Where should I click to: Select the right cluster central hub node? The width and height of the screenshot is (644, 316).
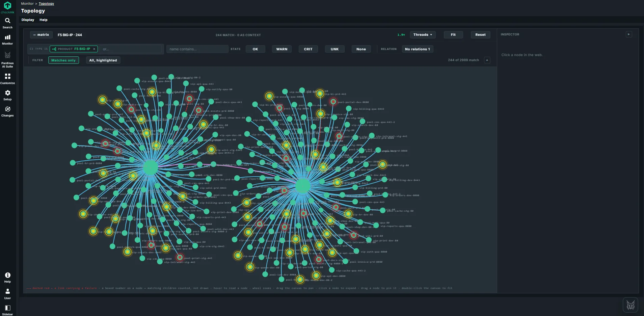pyautogui.click(x=302, y=186)
